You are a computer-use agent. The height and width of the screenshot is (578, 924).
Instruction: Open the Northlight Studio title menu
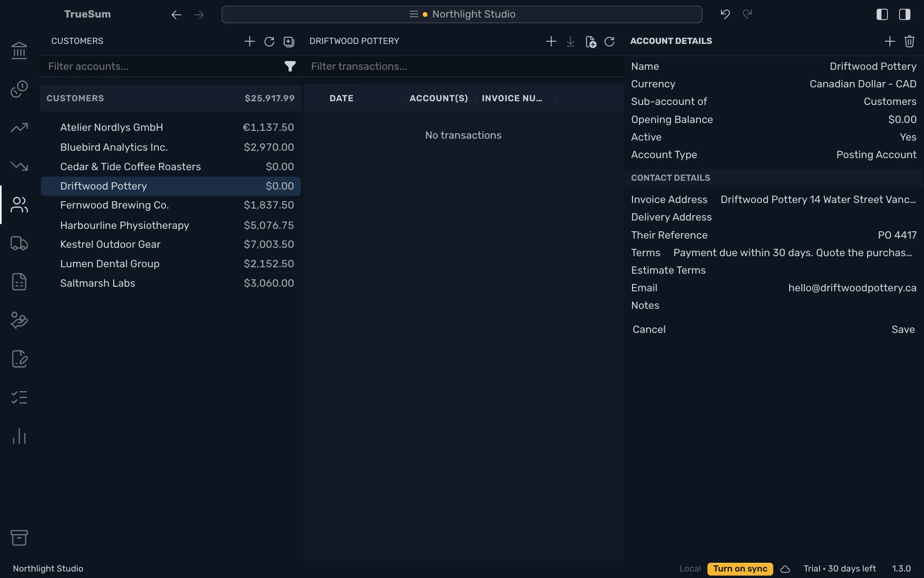click(462, 14)
